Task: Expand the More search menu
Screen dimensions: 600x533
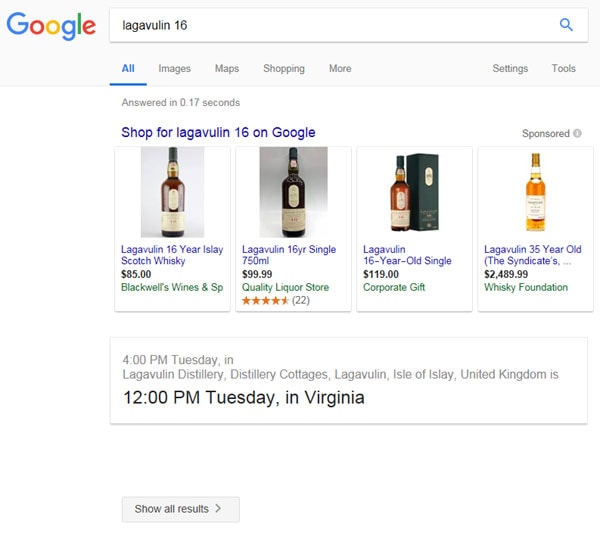Action: [340, 69]
